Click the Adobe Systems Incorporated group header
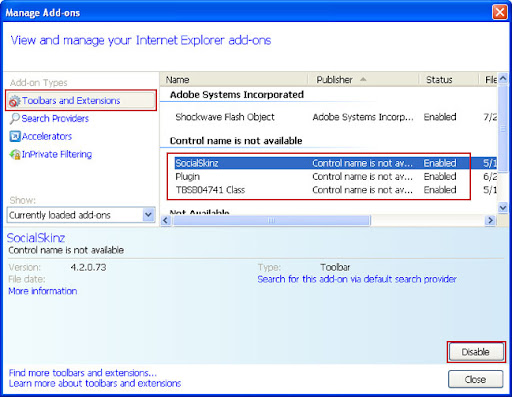The image size is (512, 397). [237, 95]
